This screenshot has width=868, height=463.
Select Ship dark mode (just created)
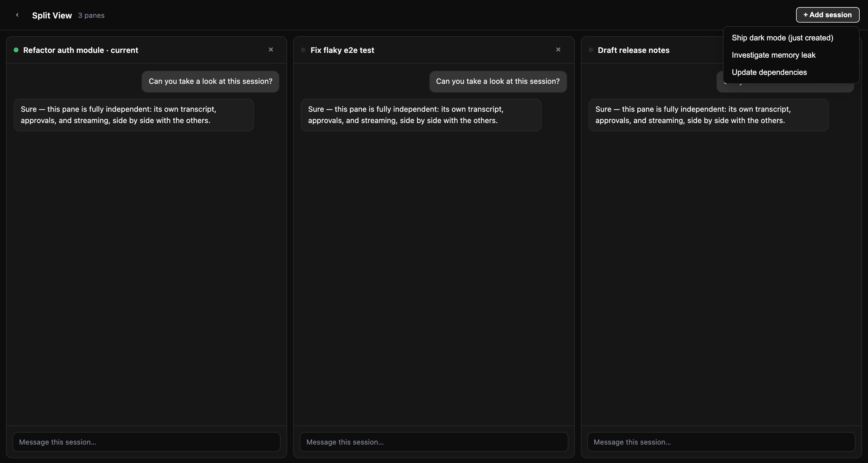pos(791,38)
